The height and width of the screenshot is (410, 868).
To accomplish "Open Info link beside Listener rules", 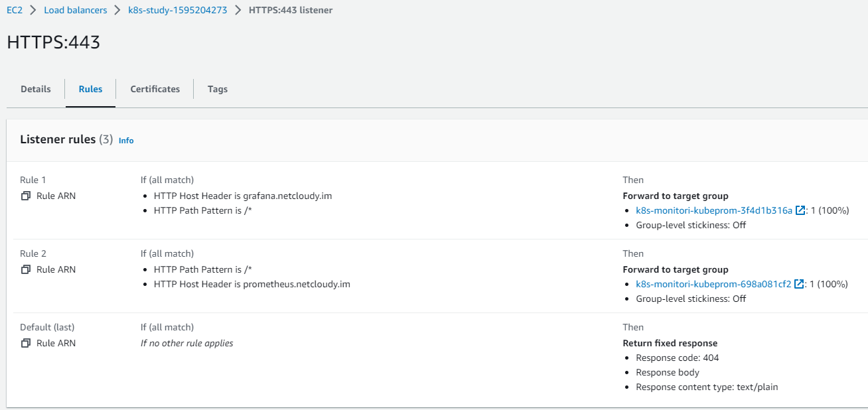I will (126, 141).
